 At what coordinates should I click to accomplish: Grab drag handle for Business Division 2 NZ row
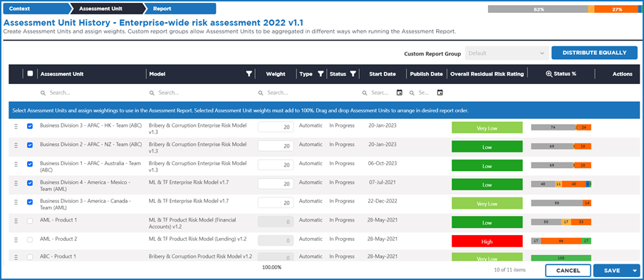[16, 145]
